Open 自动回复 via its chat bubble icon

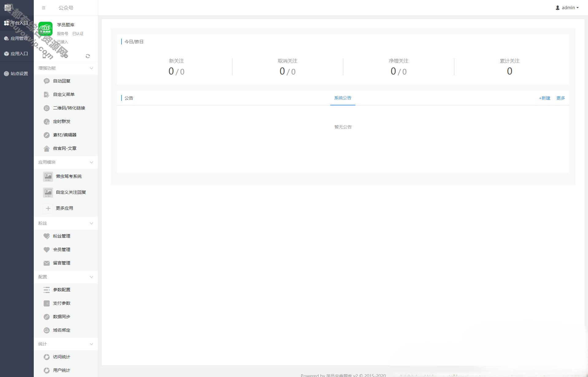[x=47, y=81]
